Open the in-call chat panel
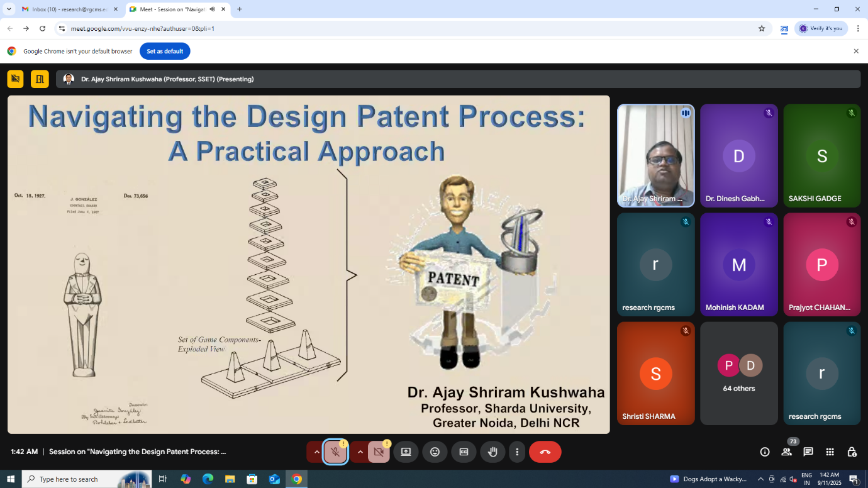868x488 pixels. pos(808,452)
